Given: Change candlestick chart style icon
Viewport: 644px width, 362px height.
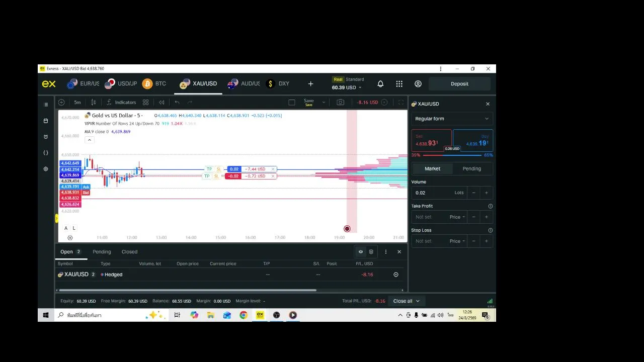Looking at the screenshot, I should point(93,102).
